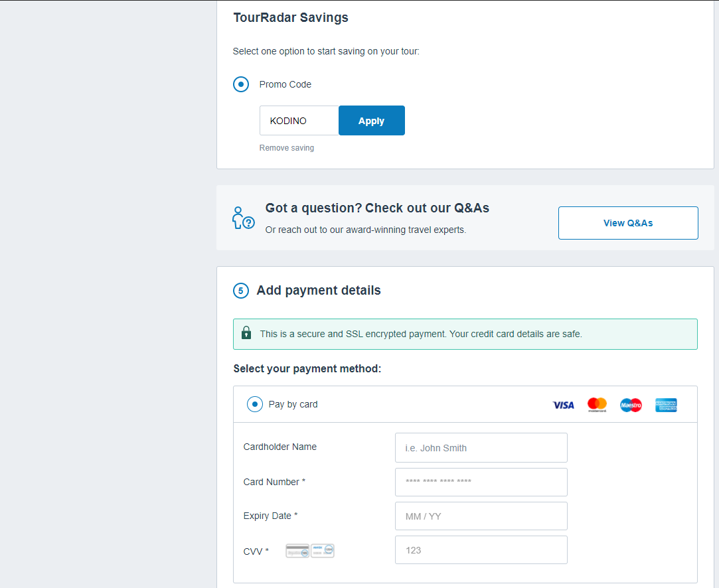
Task: Click the Cardholder Name label
Action: tap(280, 447)
